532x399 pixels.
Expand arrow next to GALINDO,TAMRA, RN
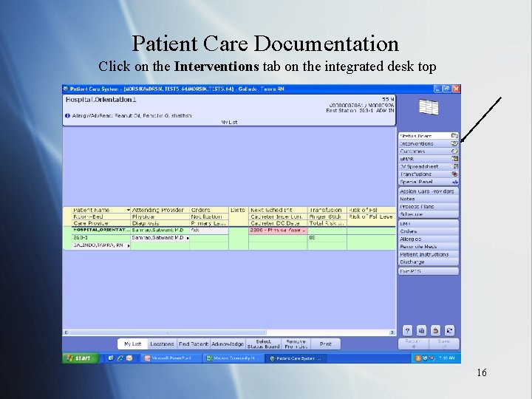click(129, 245)
